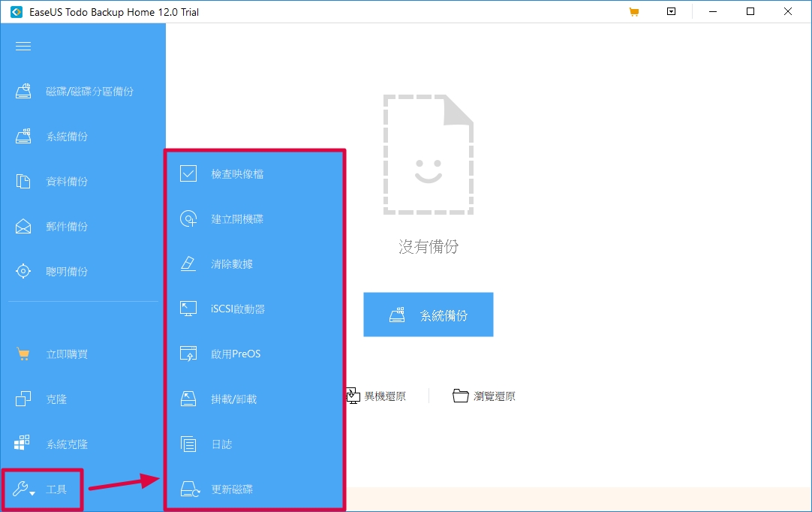Open the title bar dropdown menu box
The image size is (812, 512).
(671, 11)
